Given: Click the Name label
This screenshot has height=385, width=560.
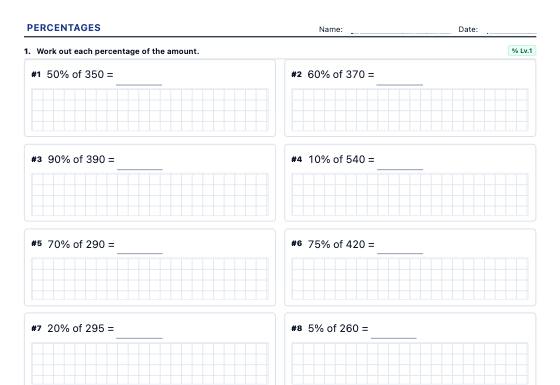Looking at the screenshot, I should click(x=331, y=29).
